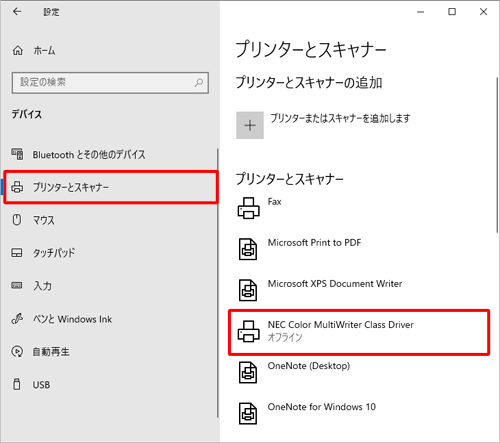Screen dimensions: 500x443
Task: Click the plus icon to add printer
Action: pos(250,125)
